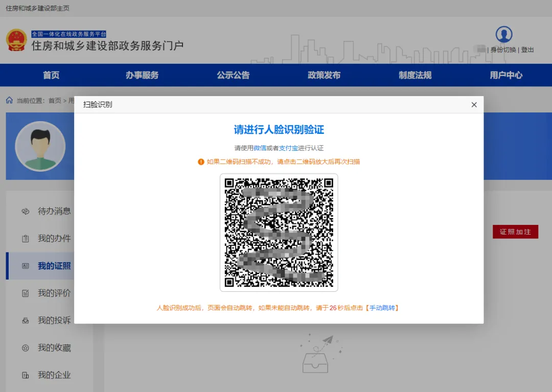
Task: Click the 待办消息 sidebar icon
Action: (26, 211)
